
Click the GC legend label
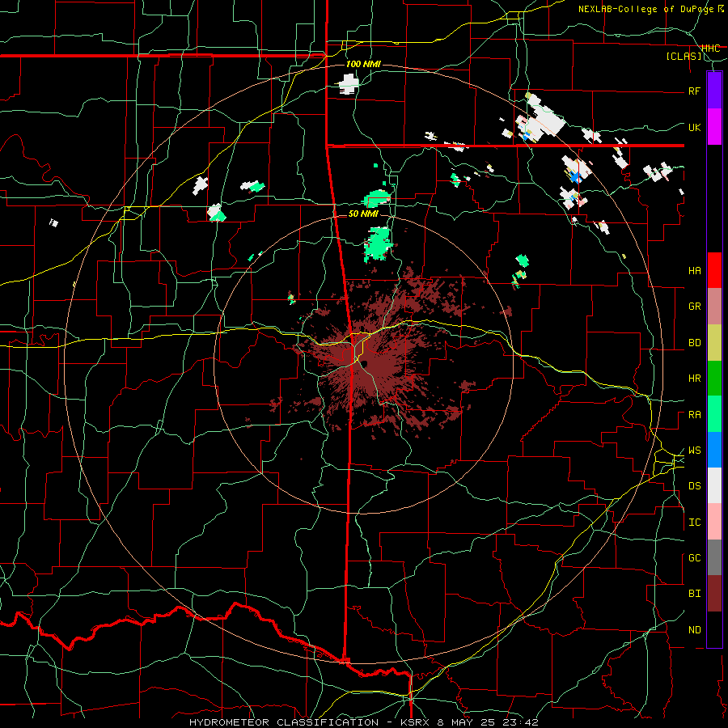(695, 558)
